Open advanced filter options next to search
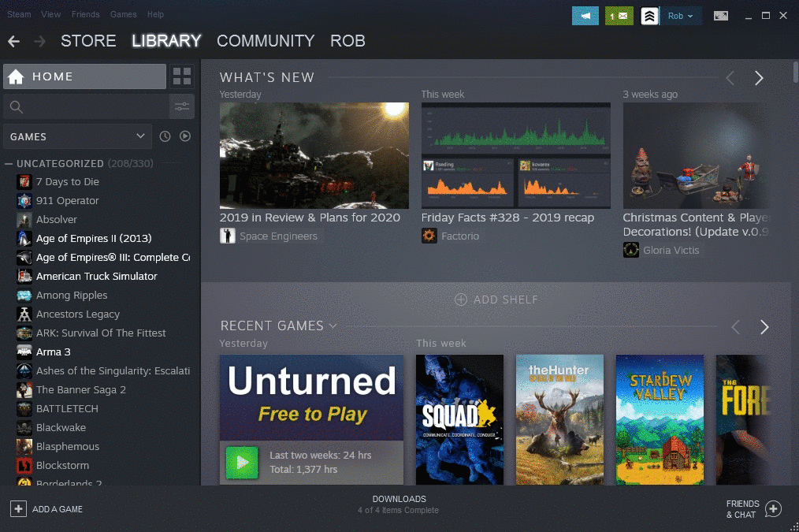This screenshot has height=532, width=799. tap(182, 106)
